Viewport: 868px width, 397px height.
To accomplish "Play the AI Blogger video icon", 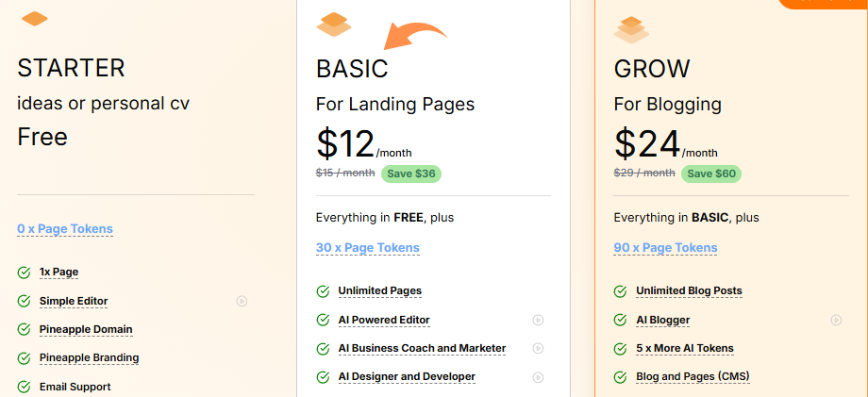I will coord(836,321).
